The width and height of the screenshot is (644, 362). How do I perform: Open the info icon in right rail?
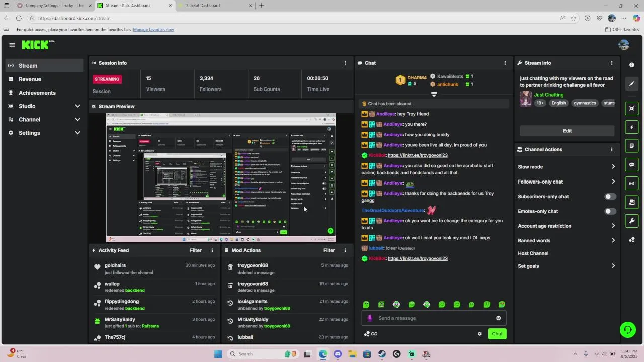pyautogui.click(x=632, y=65)
